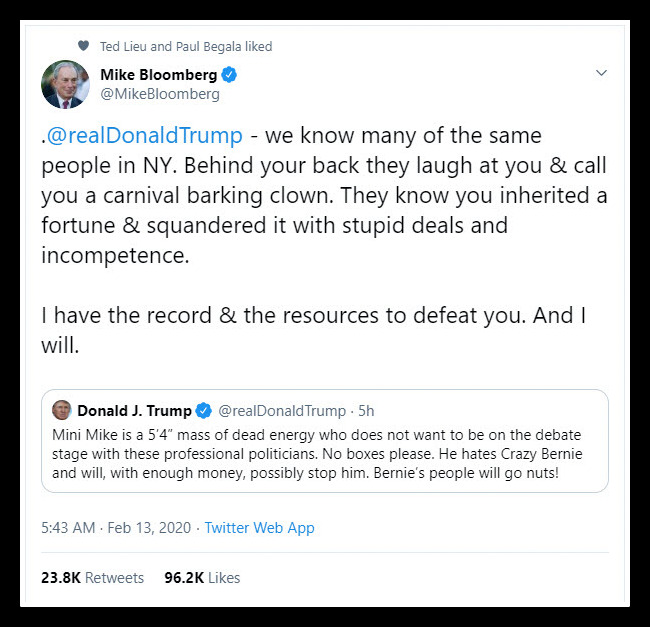This screenshot has width=650, height=627.
Task: Click Mike Bloomberg's profile avatar
Action: click(x=66, y=84)
